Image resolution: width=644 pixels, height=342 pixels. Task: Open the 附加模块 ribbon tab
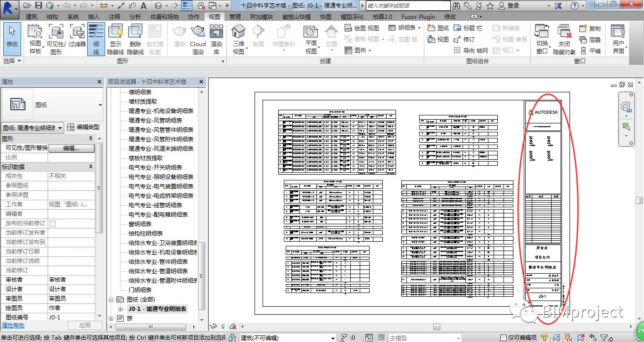click(x=262, y=16)
